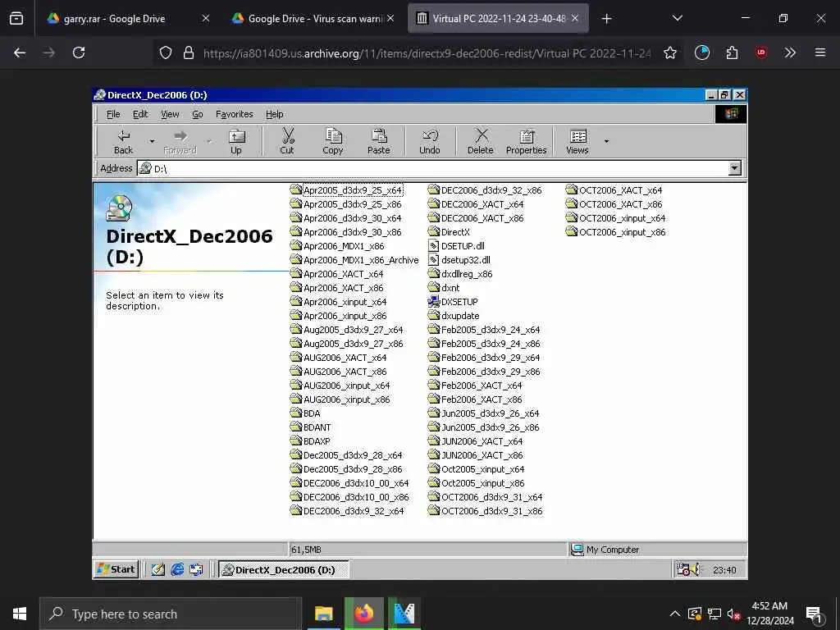The height and width of the screenshot is (630, 840).
Task: Click the Back toolbar button
Action: pos(123,141)
